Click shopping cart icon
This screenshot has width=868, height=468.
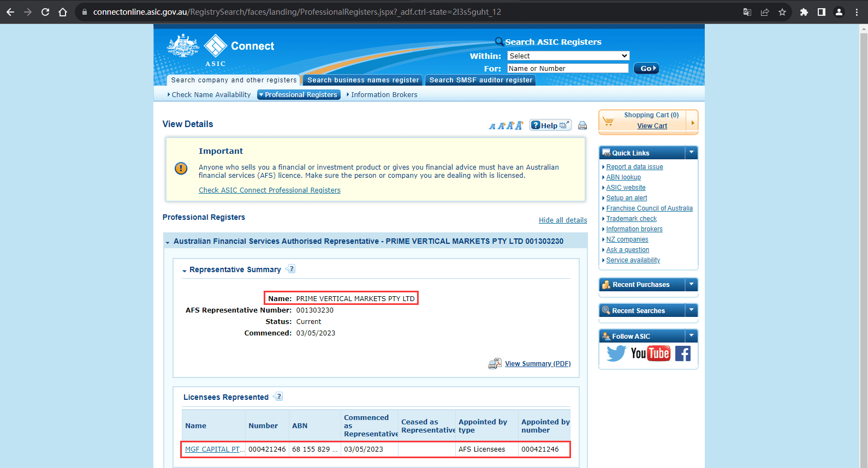click(608, 121)
